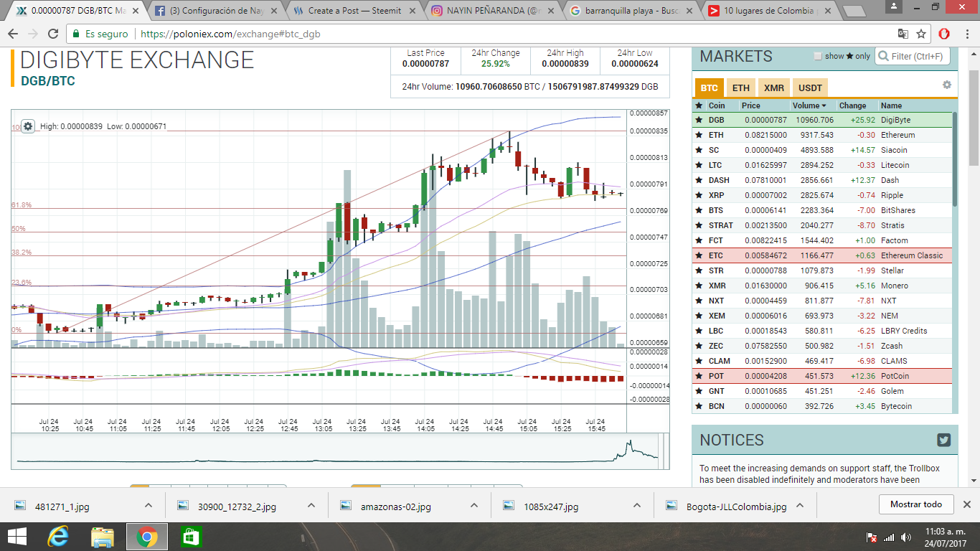The image size is (980, 551).
Task: Open the downloaded file amazonas-02.jpg
Action: [x=396, y=507]
